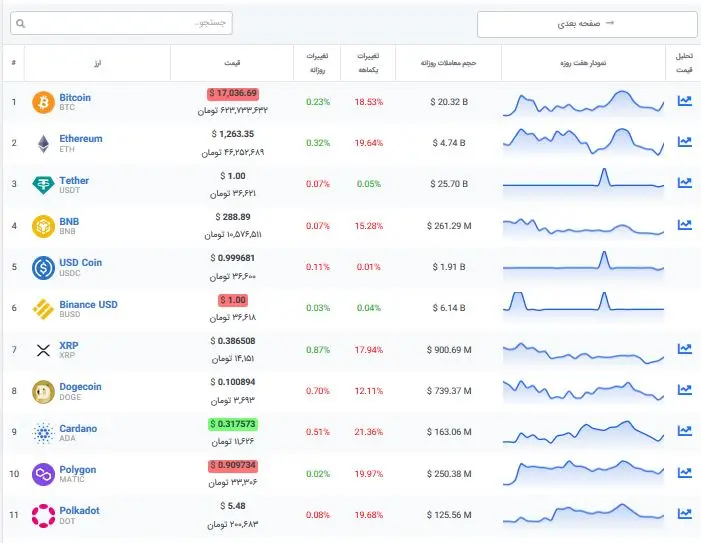Open price analysis chart icon for Ethereum
701x543 pixels.
tap(684, 142)
